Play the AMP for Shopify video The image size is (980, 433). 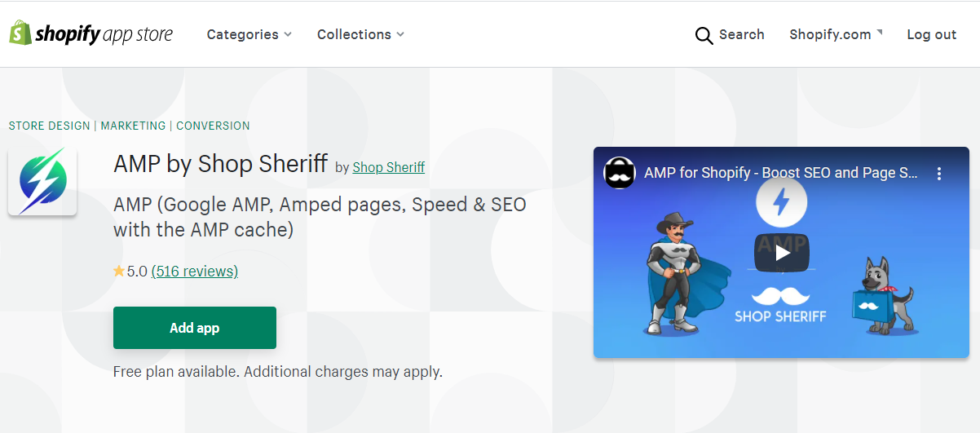pos(782,253)
